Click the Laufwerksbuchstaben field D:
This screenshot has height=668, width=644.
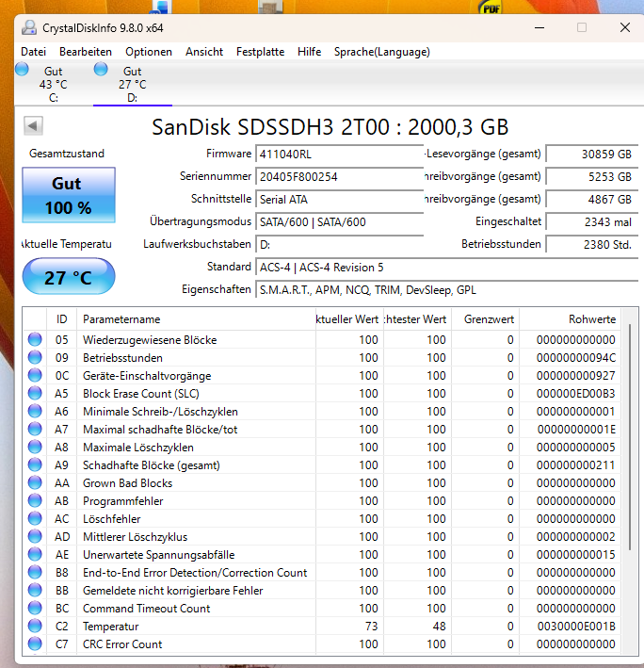point(339,245)
